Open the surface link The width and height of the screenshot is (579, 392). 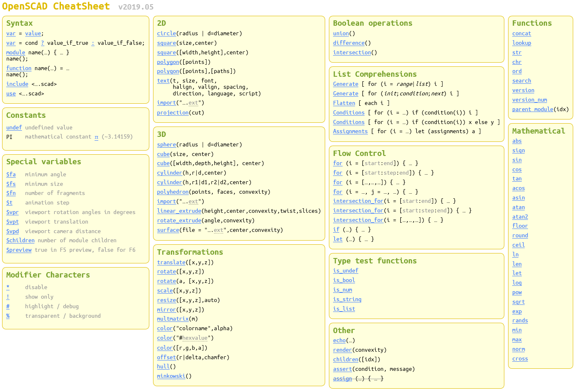[x=168, y=230]
